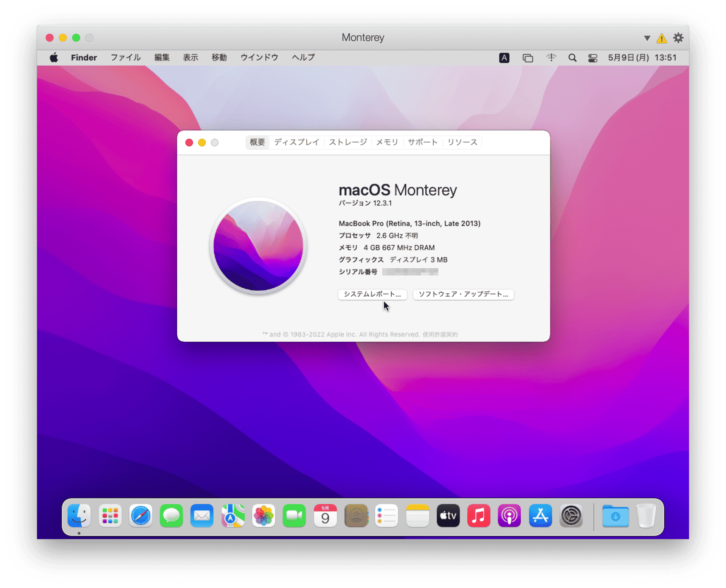Open Spotlight search magnifier
This screenshot has width=726, height=588.
tap(572, 58)
